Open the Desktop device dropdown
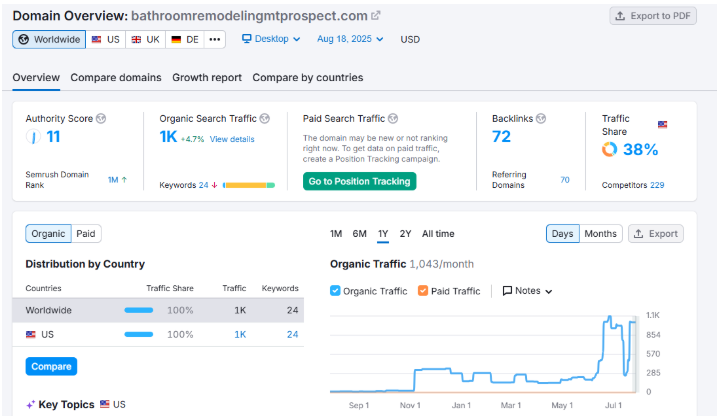The image size is (719, 416). click(x=271, y=39)
